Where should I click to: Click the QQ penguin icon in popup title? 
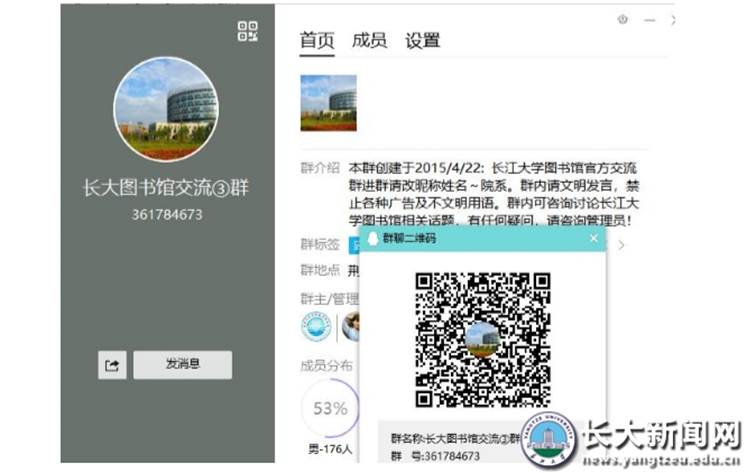point(371,239)
